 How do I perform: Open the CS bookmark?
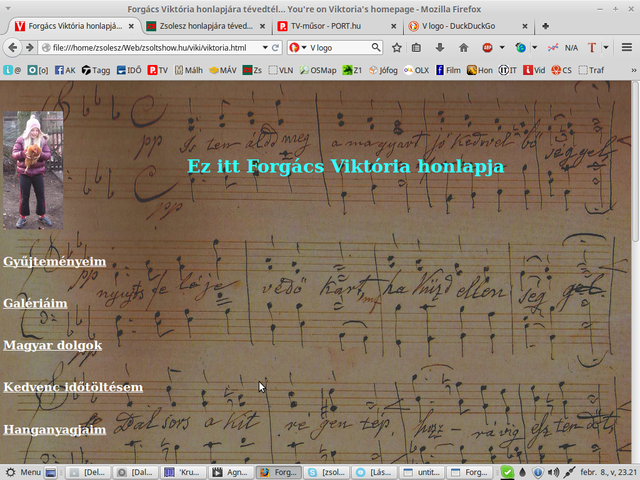tap(561, 70)
